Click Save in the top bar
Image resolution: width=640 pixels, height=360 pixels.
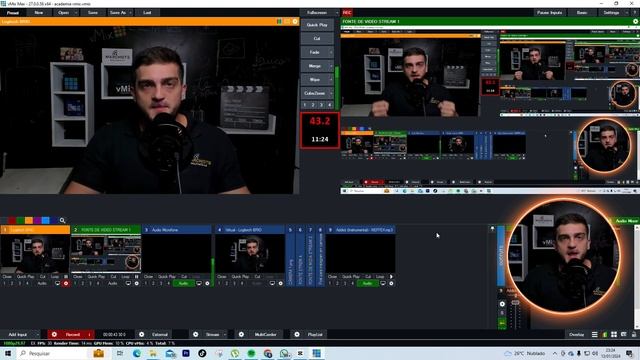click(93, 13)
